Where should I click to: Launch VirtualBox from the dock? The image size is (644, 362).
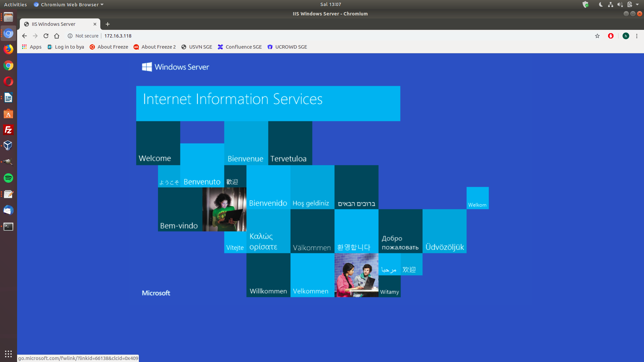[8, 145]
